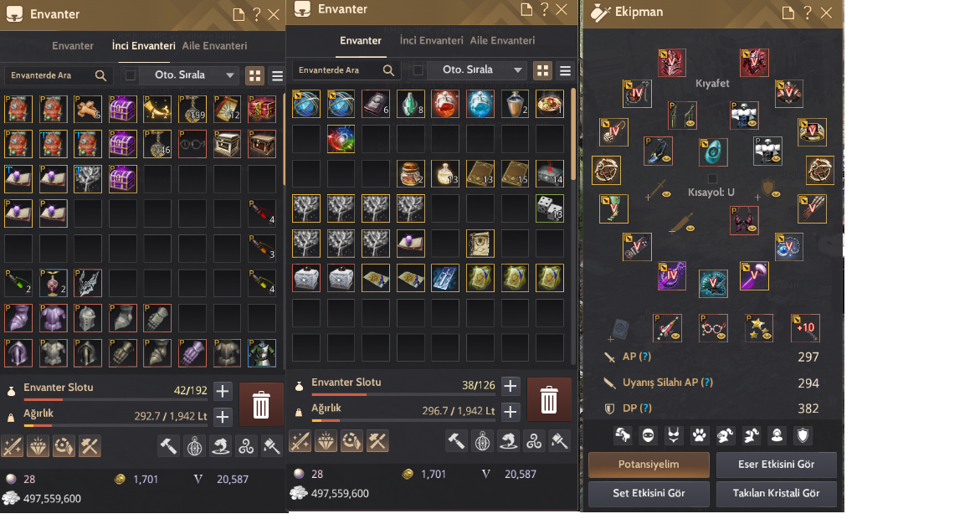Click Takılan Kristali Gör button

point(777,493)
